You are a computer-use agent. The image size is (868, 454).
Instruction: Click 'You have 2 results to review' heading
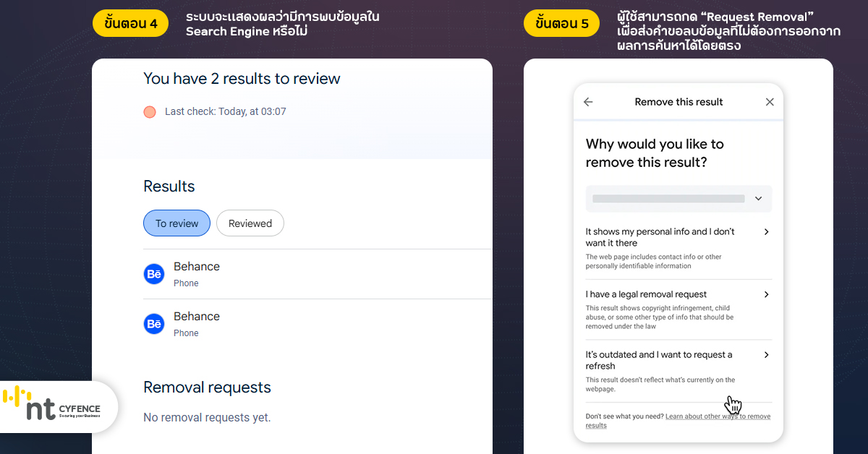tap(242, 79)
